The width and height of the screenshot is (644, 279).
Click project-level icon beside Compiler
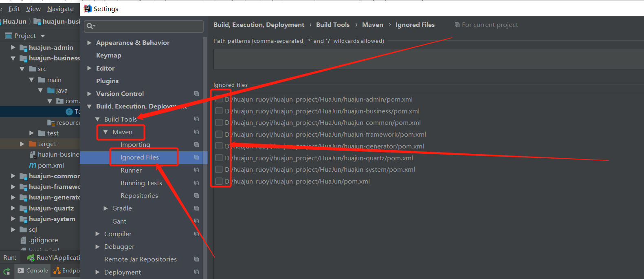pyautogui.click(x=196, y=234)
